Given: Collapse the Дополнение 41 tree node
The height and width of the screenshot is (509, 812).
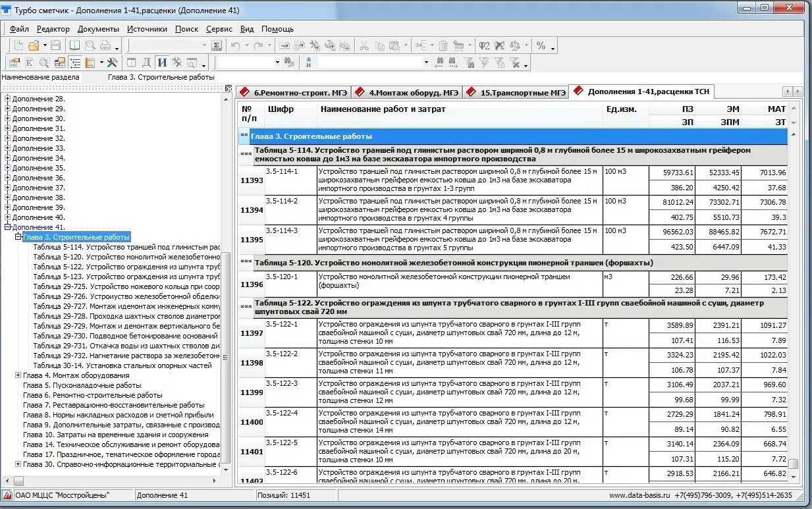Looking at the screenshot, I should (x=8, y=227).
